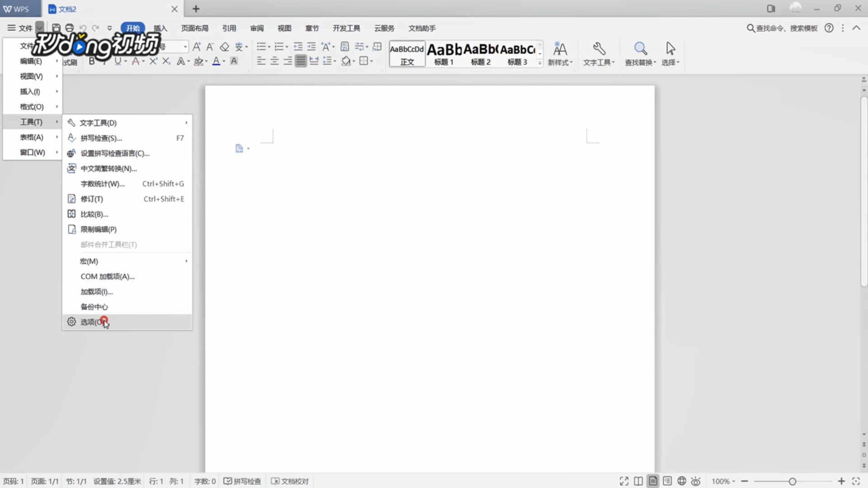Click the Print icon in quick toolbar

(x=69, y=28)
